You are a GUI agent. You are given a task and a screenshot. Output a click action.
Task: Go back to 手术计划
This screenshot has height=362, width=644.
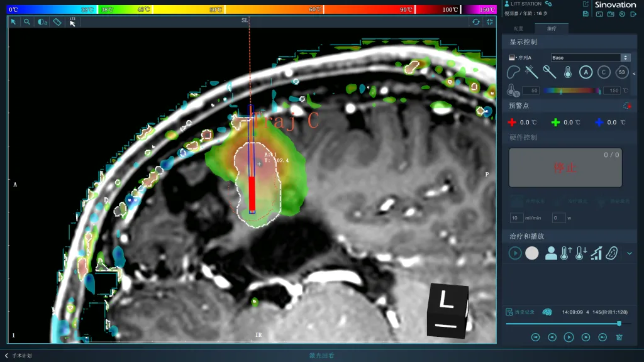click(x=18, y=356)
